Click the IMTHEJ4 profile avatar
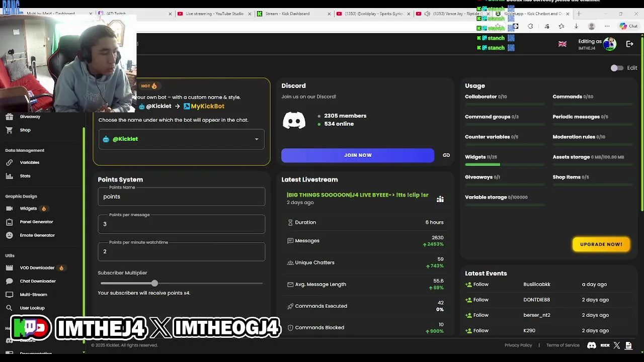The image size is (644, 362). [x=610, y=44]
